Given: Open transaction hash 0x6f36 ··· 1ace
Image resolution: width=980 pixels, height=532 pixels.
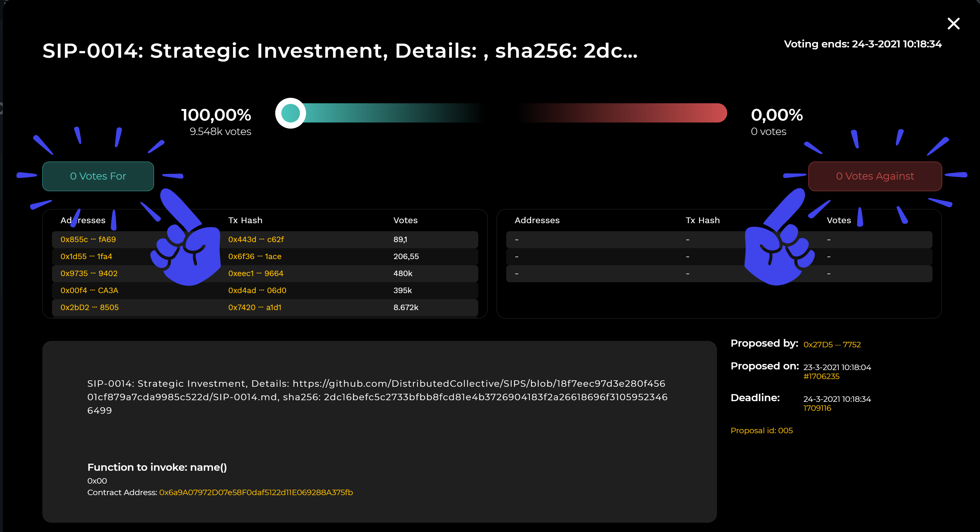Looking at the screenshot, I should point(255,257).
